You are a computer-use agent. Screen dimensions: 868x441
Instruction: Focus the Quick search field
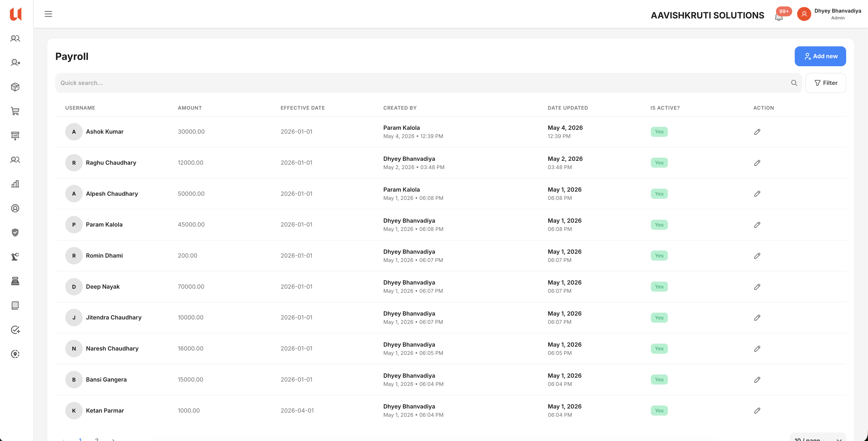pyautogui.click(x=428, y=83)
